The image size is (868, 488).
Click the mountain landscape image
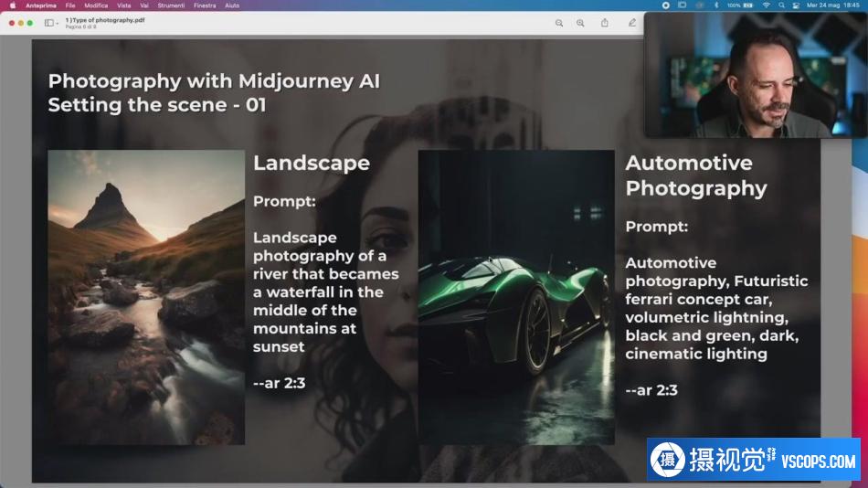tap(146, 297)
